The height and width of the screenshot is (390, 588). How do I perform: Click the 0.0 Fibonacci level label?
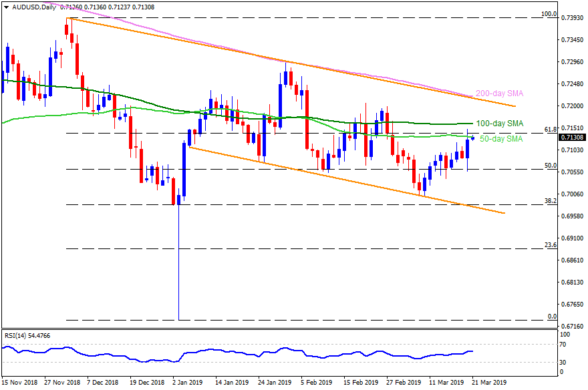tap(553, 316)
